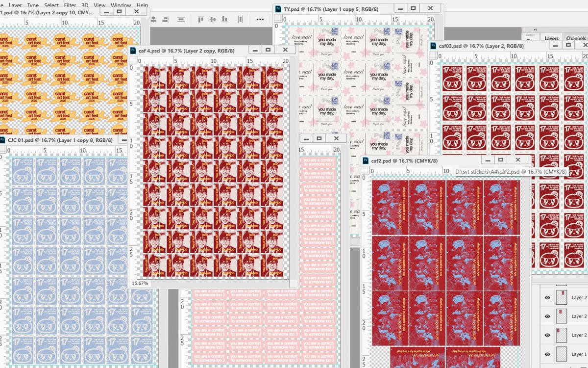Screen dimensions: 588x368
Task: Click the Ps icon of caf2.psd window
Action: (x=366, y=160)
